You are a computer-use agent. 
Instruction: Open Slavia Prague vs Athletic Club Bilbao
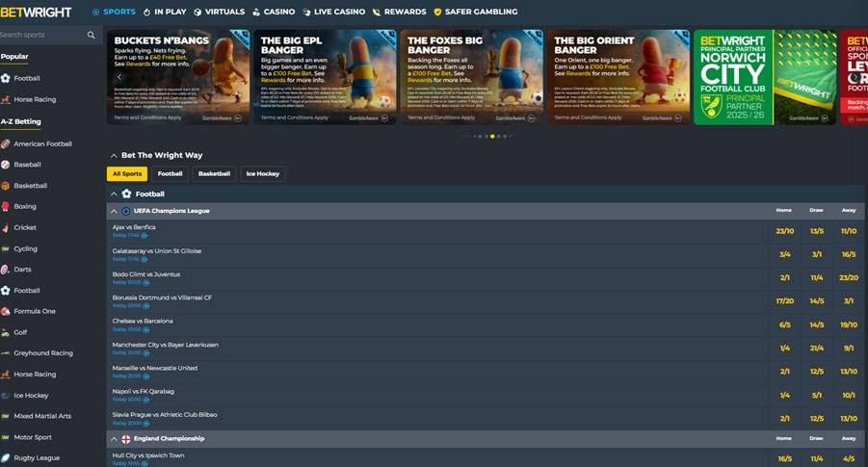pyautogui.click(x=165, y=414)
